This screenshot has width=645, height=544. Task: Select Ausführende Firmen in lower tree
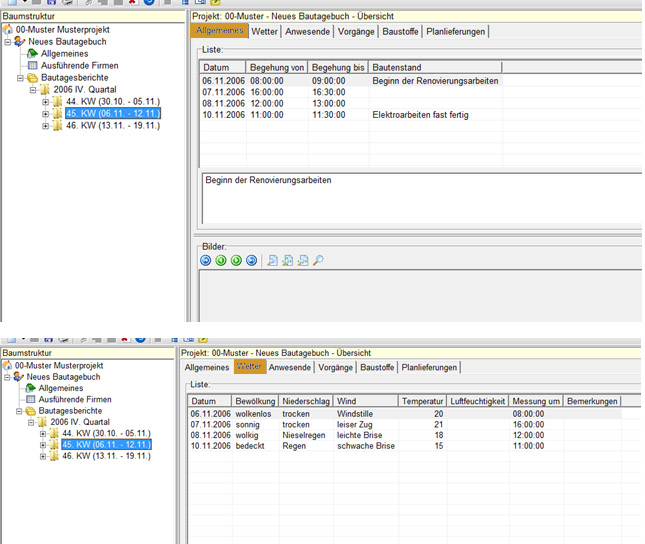pos(75,400)
